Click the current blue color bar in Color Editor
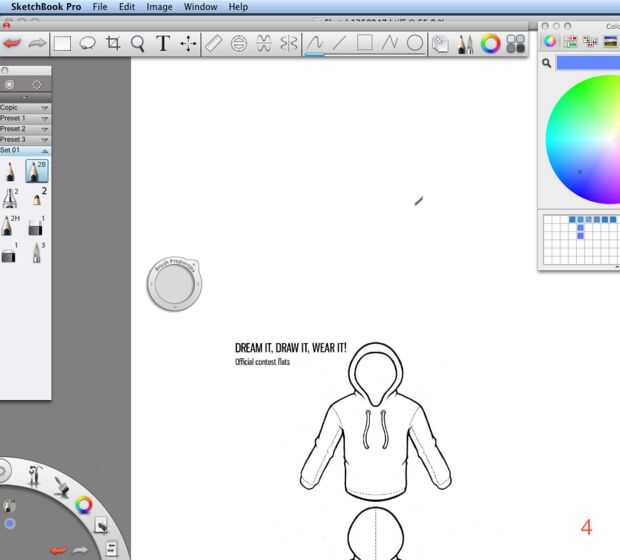Viewport: 620px width, 560px height. [x=588, y=63]
